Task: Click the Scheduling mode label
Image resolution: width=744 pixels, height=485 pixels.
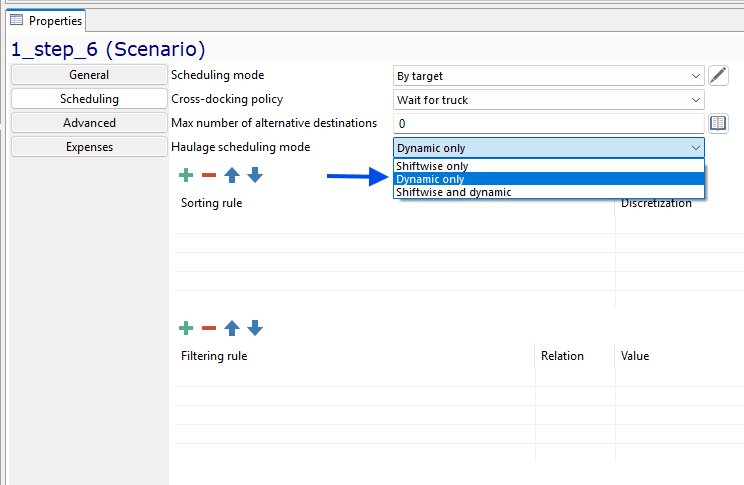Action: point(217,75)
